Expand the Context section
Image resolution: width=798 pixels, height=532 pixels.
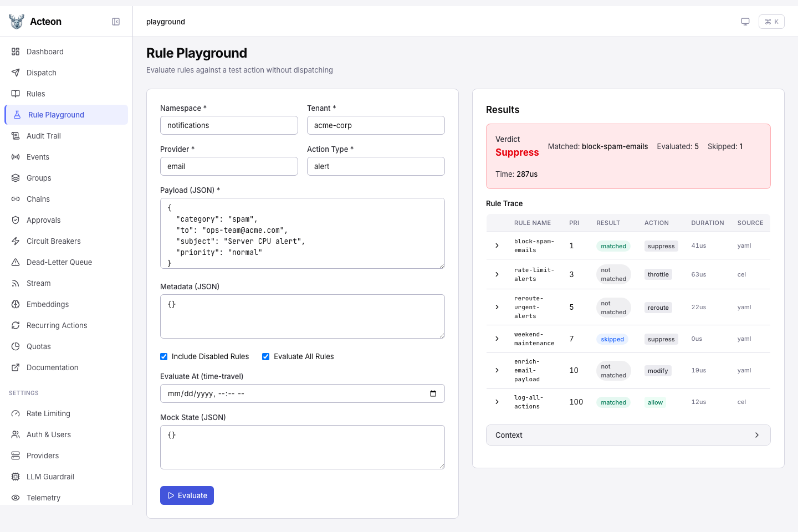pyautogui.click(x=628, y=435)
